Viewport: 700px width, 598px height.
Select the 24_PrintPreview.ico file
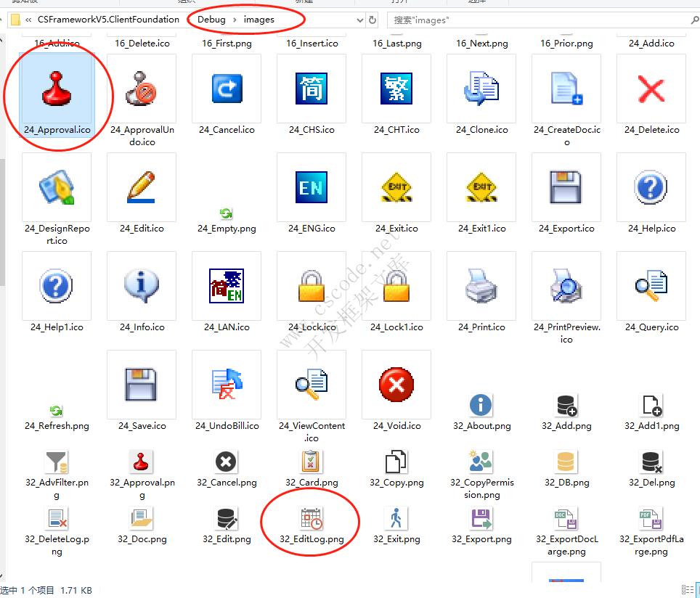point(566,288)
